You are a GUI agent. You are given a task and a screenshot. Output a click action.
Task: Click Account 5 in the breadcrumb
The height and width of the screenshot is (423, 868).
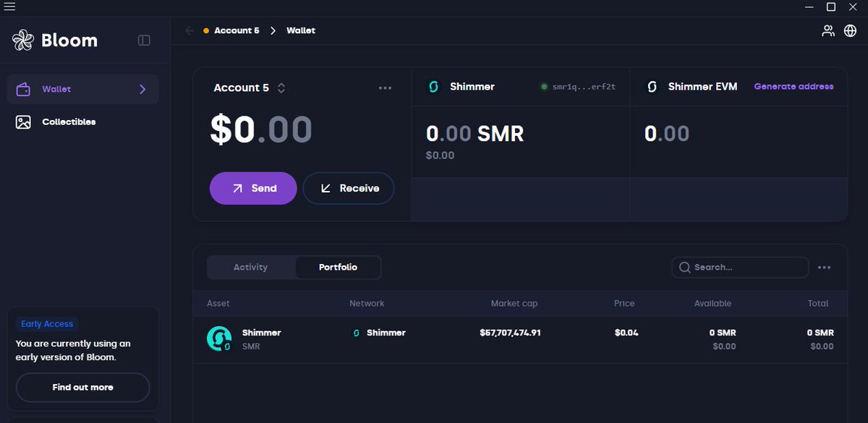tap(237, 30)
